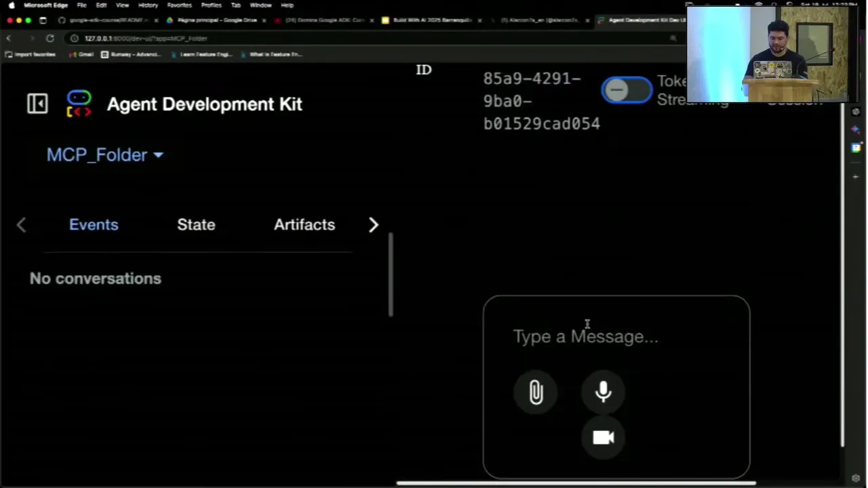Open the Artifacts tab
868x488 pixels.
[x=304, y=224]
